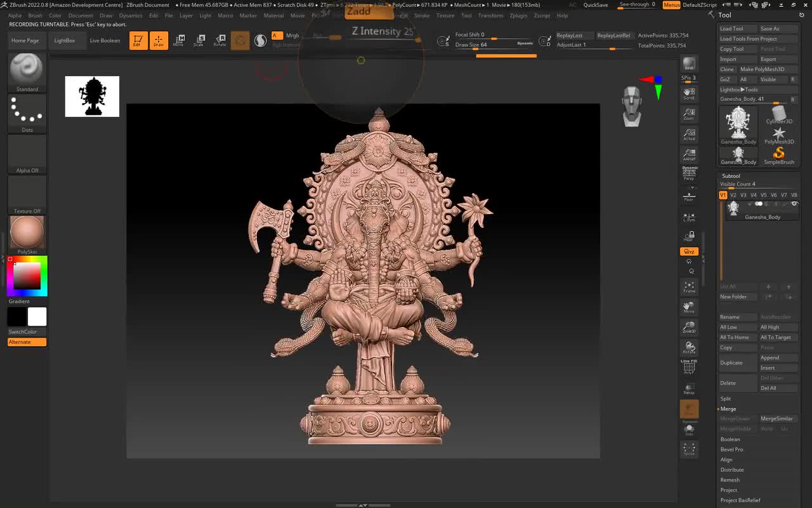812x508 pixels.
Task: Toggle Solo mode
Action: pos(689,430)
